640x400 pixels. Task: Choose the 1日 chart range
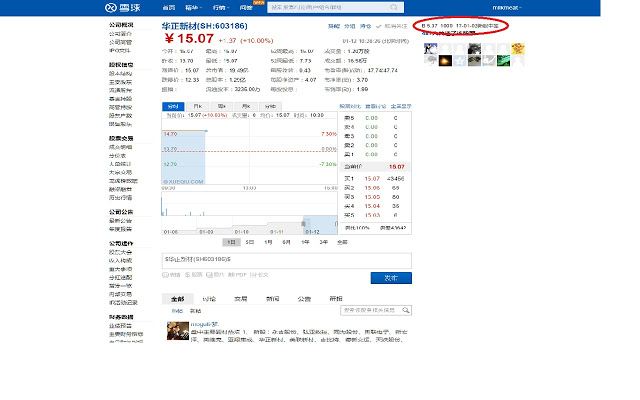(231, 242)
